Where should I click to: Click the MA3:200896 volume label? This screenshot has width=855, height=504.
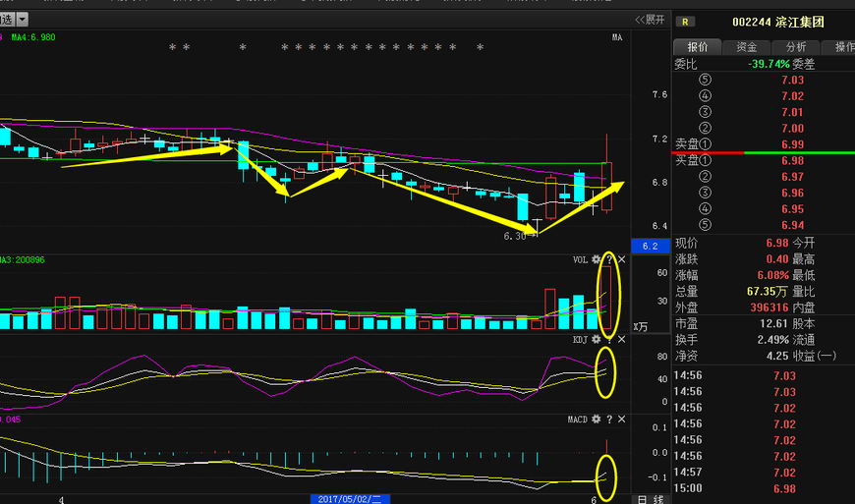[x=23, y=260]
